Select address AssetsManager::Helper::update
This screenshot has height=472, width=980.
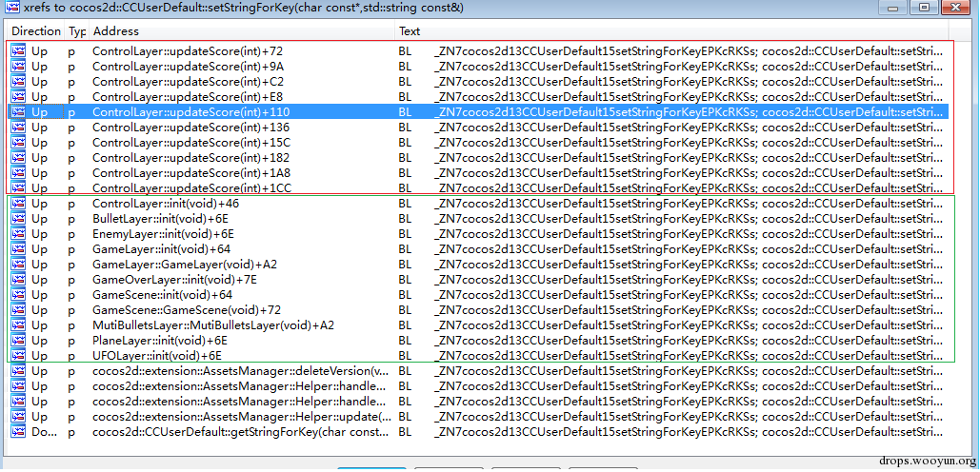(242, 417)
